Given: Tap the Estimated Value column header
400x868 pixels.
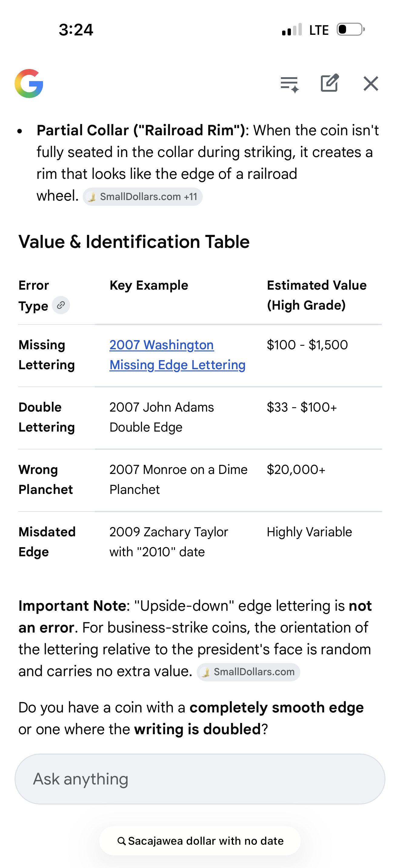Looking at the screenshot, I should (316, 295).
